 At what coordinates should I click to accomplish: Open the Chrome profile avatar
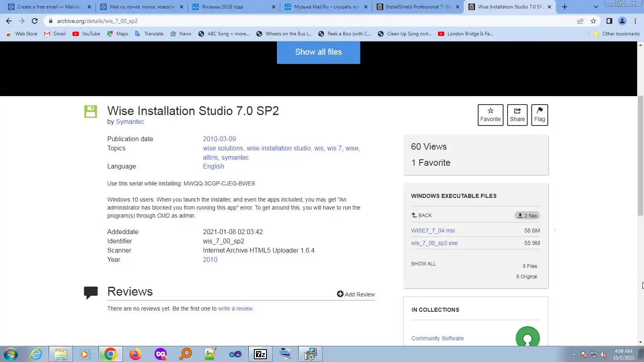coord(622,21)
